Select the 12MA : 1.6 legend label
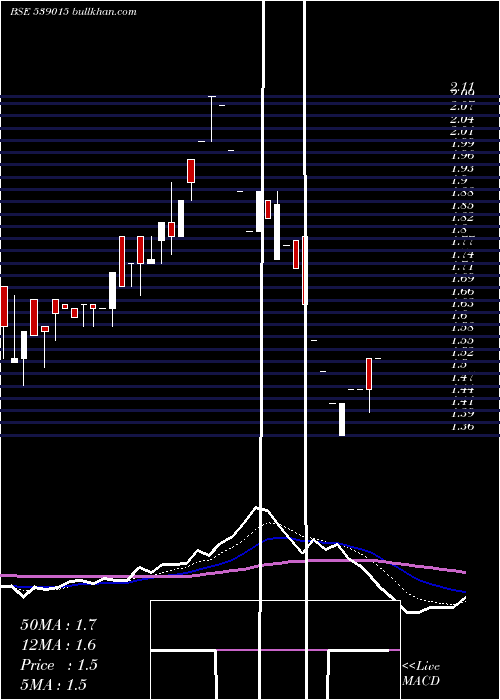Image resolution: width=500 pixels, height=700 pixels. click(x=58, y=645)
